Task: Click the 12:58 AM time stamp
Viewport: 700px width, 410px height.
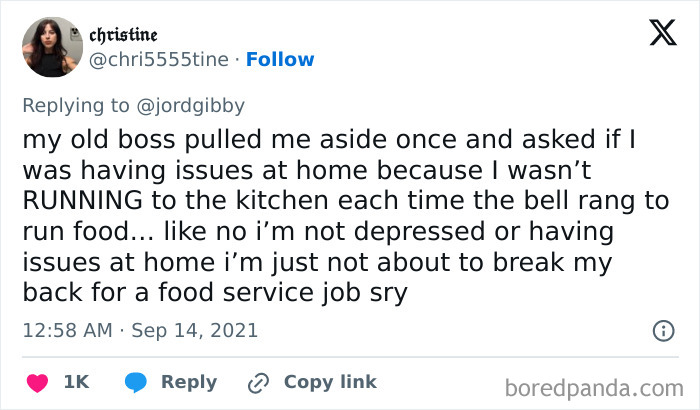Action: click(x=67, y=331)
